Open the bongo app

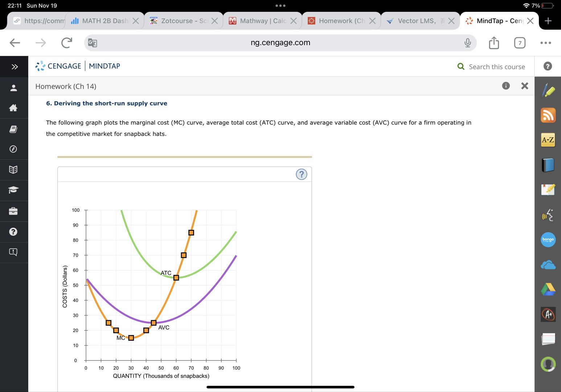(x=548, y=240)
